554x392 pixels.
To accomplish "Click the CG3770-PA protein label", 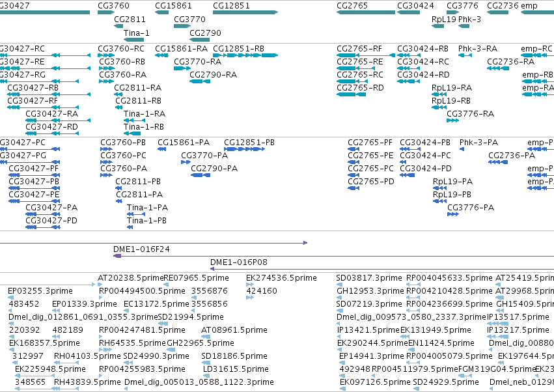I will click(204, 156).
